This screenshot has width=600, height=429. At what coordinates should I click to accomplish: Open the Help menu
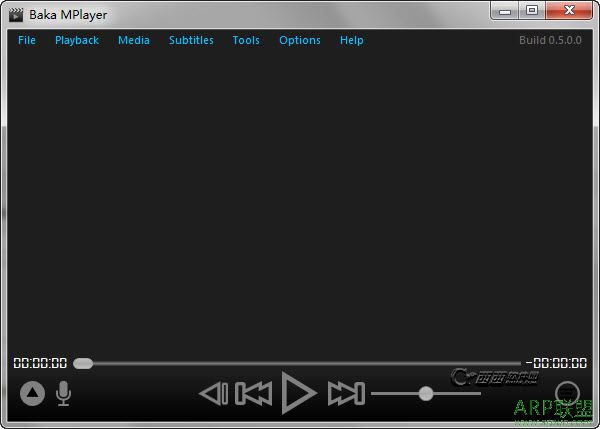[x=352, y=40]
